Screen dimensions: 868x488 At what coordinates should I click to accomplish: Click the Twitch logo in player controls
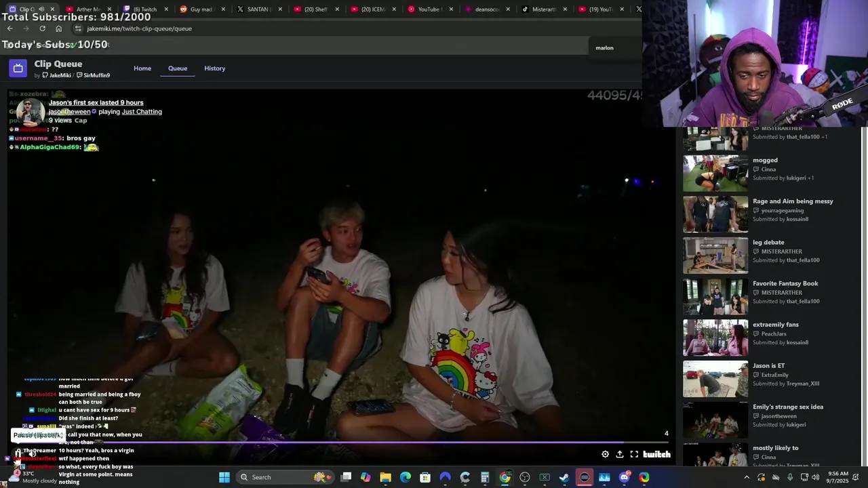click(x=656, y=455)
